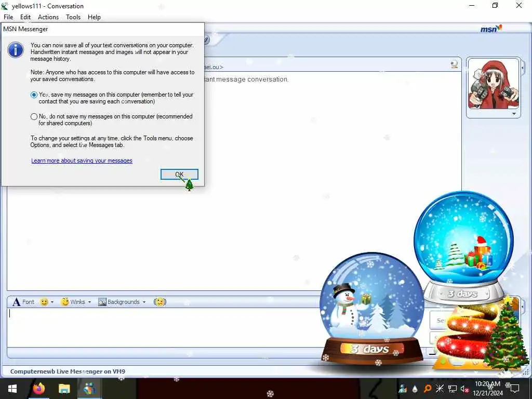Select 'Yes, save my messages' radio button
The width and height of the screenshot is (532, 399).
[34, 95]
